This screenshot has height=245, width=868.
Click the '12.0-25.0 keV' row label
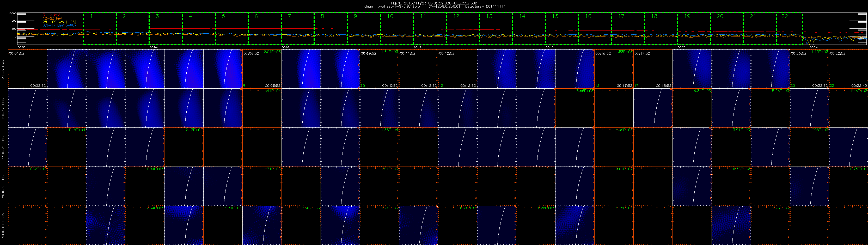click(x=3, y=147)
